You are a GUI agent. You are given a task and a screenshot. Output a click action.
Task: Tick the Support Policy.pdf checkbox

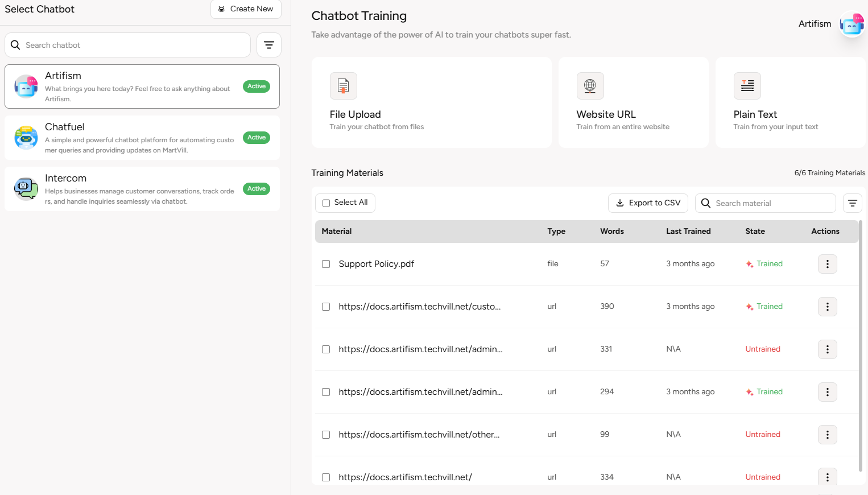[326, 264]
